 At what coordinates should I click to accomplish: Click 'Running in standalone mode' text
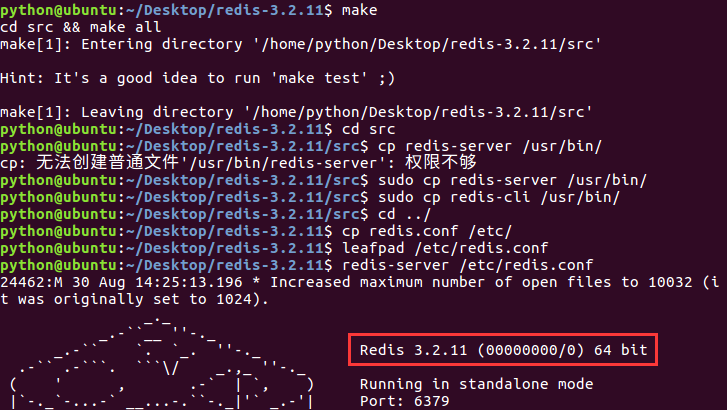(476, 384)
